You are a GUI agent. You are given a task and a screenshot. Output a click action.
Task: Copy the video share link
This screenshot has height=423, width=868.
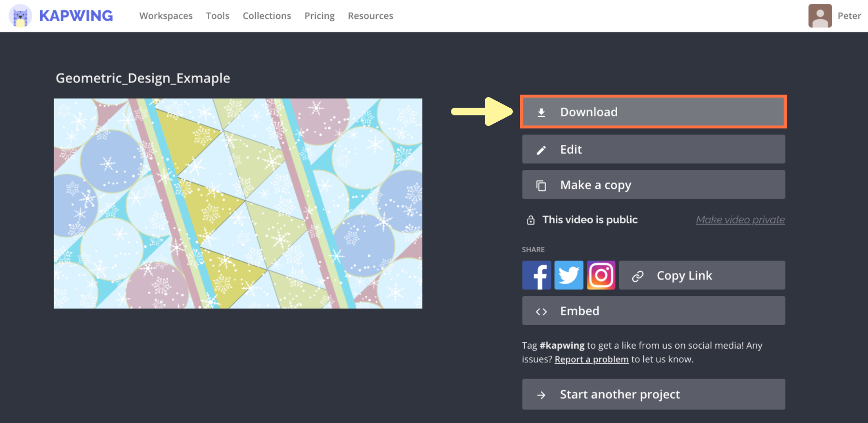point(702,275)
